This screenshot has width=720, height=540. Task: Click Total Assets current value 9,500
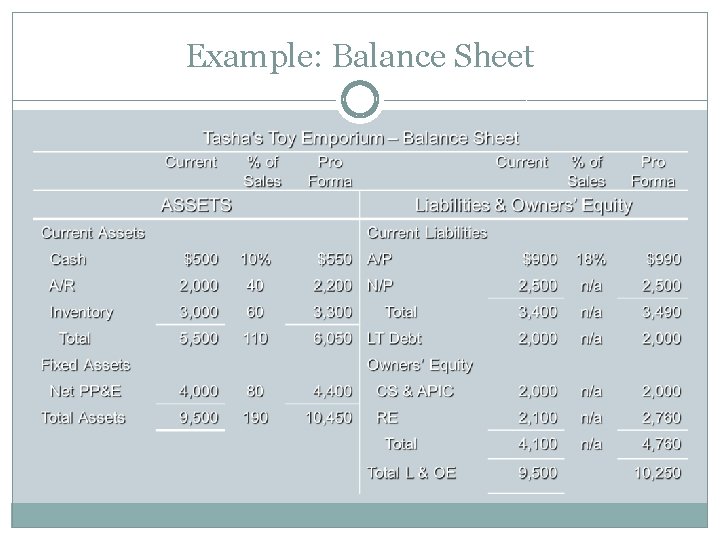(198, 417)
